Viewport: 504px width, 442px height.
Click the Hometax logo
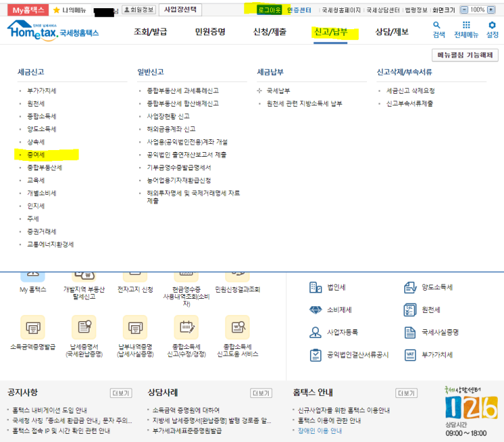pos(53,31)
